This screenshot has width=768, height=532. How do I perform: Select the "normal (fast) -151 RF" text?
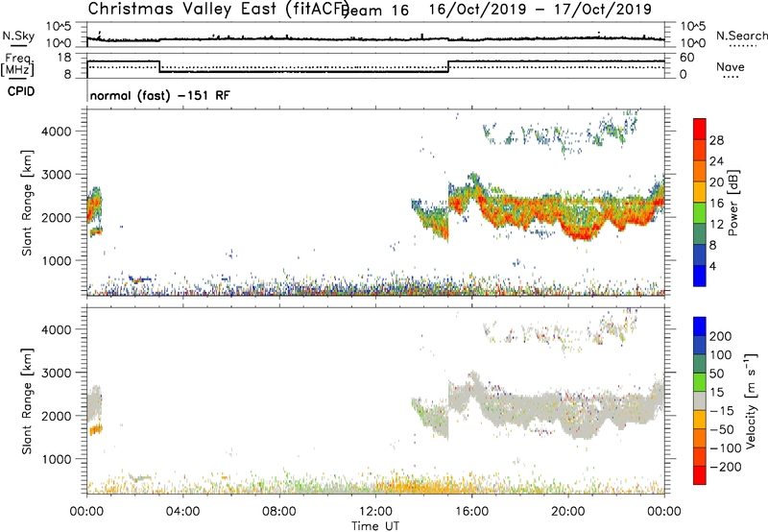point(159,95)
